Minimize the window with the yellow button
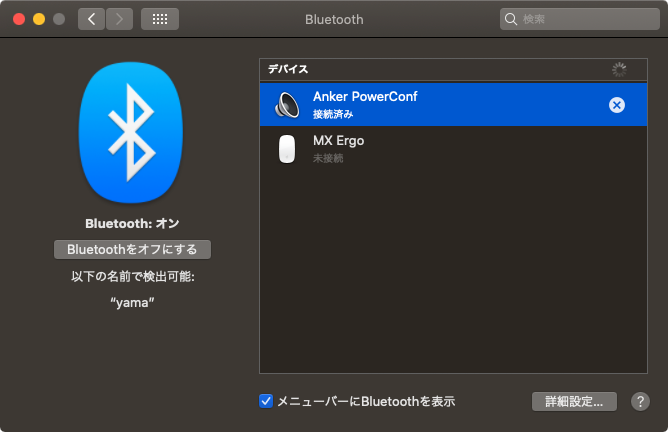The image size is (668, 432). [x=39, y=19]
